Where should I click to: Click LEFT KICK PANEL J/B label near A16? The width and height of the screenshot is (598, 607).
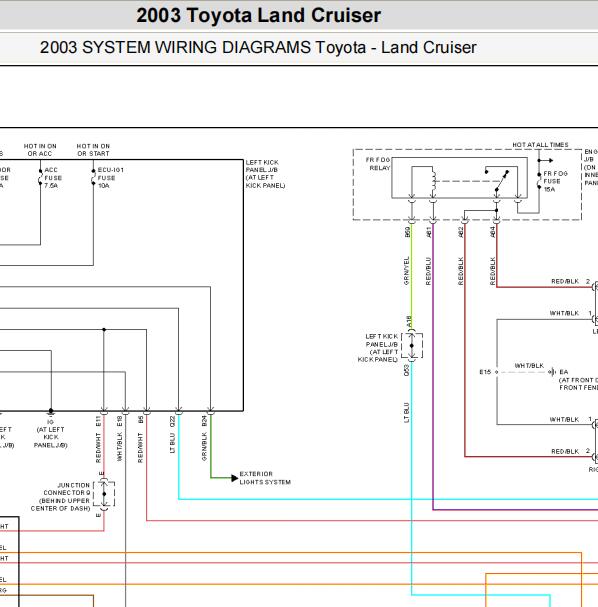click(378, 348)
